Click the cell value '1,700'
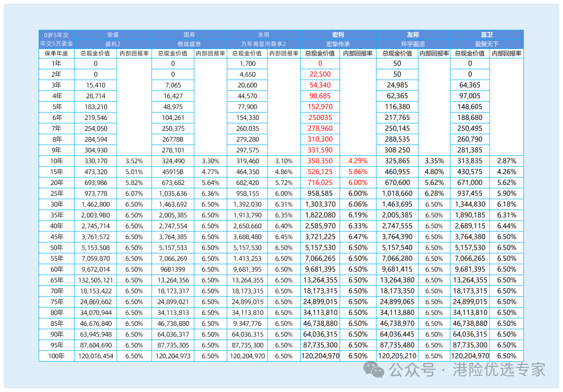563x392 pixels. point(248,64)
